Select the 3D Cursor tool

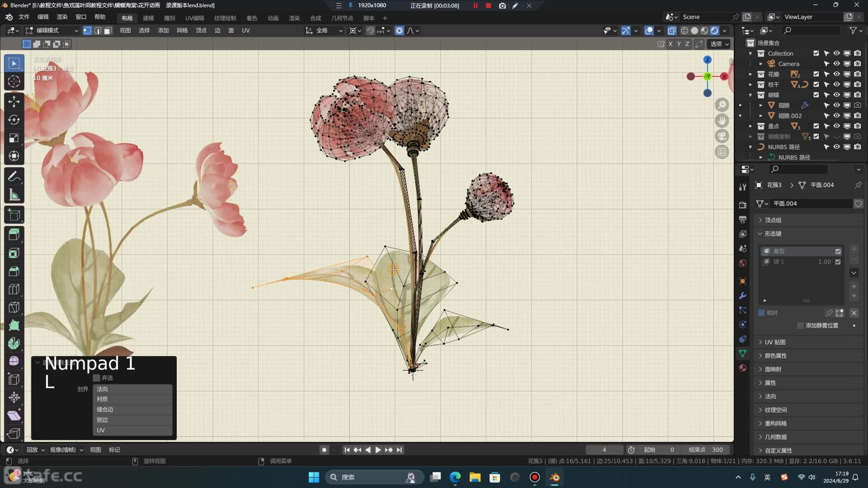(14, 81)
